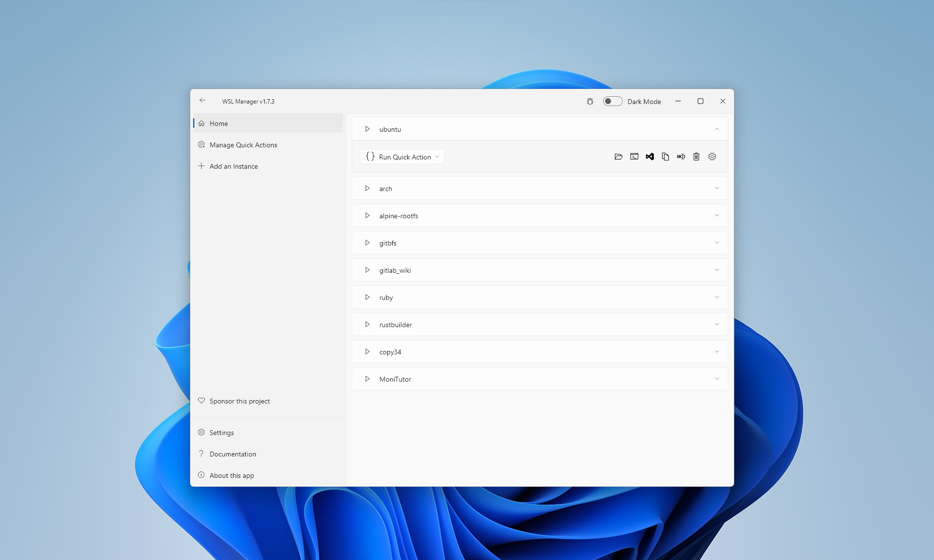The height and width of the screenshot is (560, 934).
Task: Open Settings from the sidebar
Action: tap(221, 433)
